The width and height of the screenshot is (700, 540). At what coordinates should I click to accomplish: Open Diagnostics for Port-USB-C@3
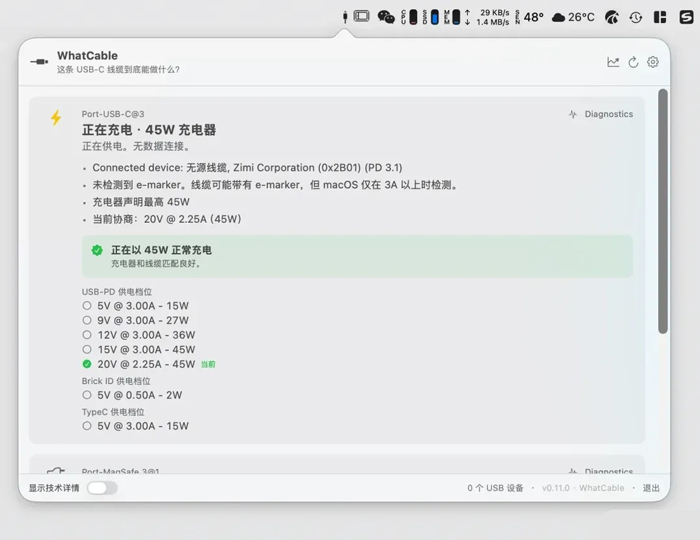601,114
